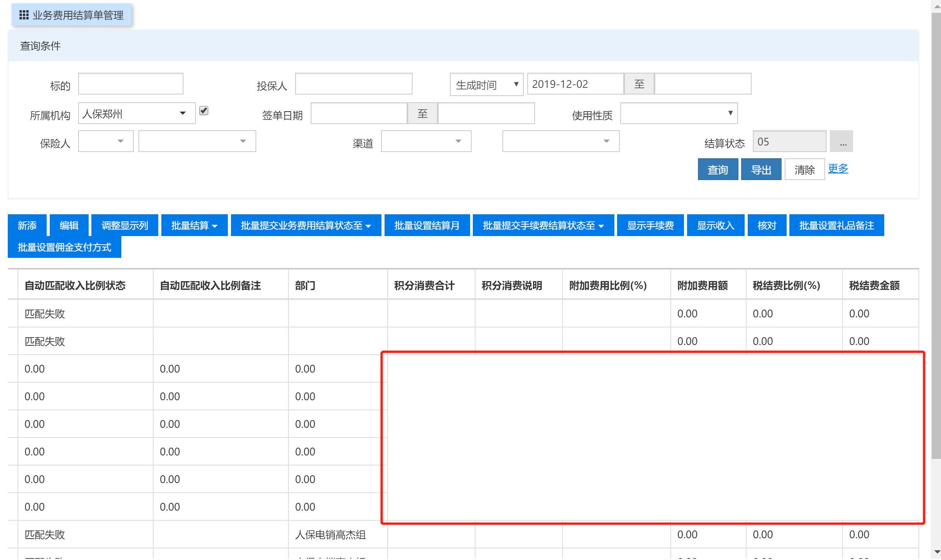Image resolution: width=941 pixels, height=560 pixels.
Task: Click the 导出 button
Action: [761, 170]
